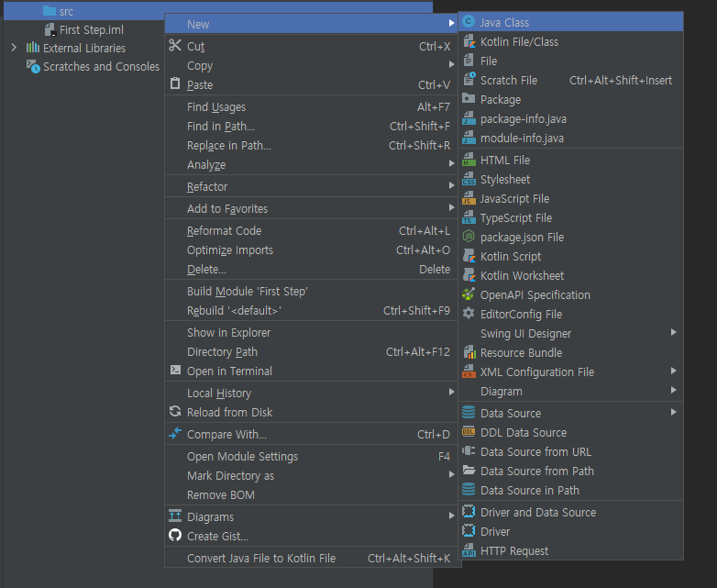
Task: Click the package.json File node icon
Action: 469,236
